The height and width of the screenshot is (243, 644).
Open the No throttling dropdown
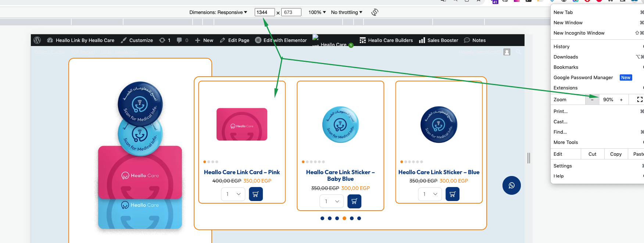pyautogui.click(x=347, y=12)
